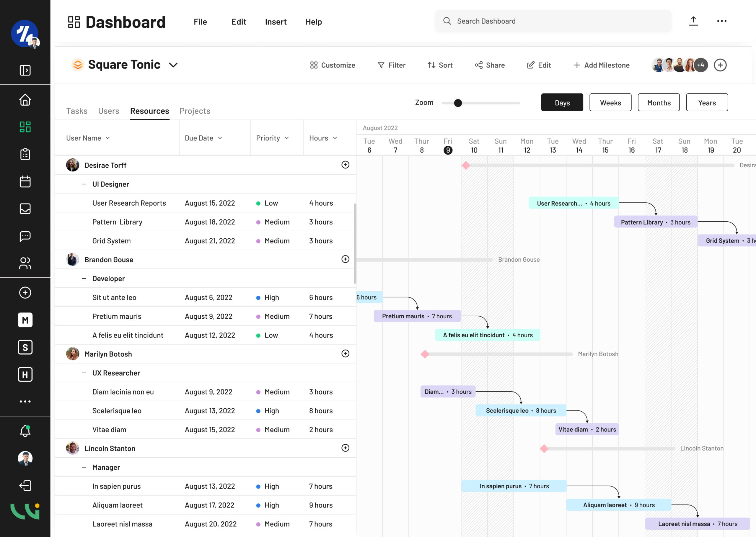Open the calendar icon in sidebar
The height and width of the screenshot is (537, 756).
(25, 181)
